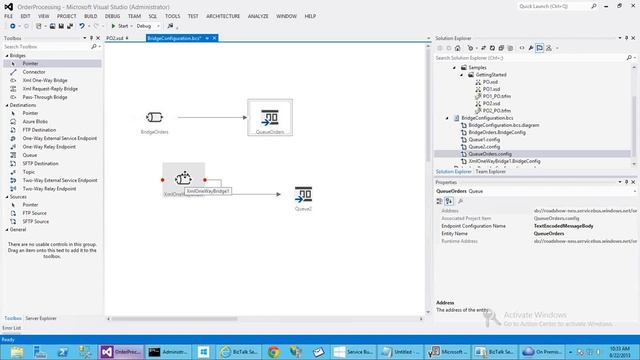Click the Quick Launch search box
Viewport: 640px width, 360px height.
tap(553, 7)
